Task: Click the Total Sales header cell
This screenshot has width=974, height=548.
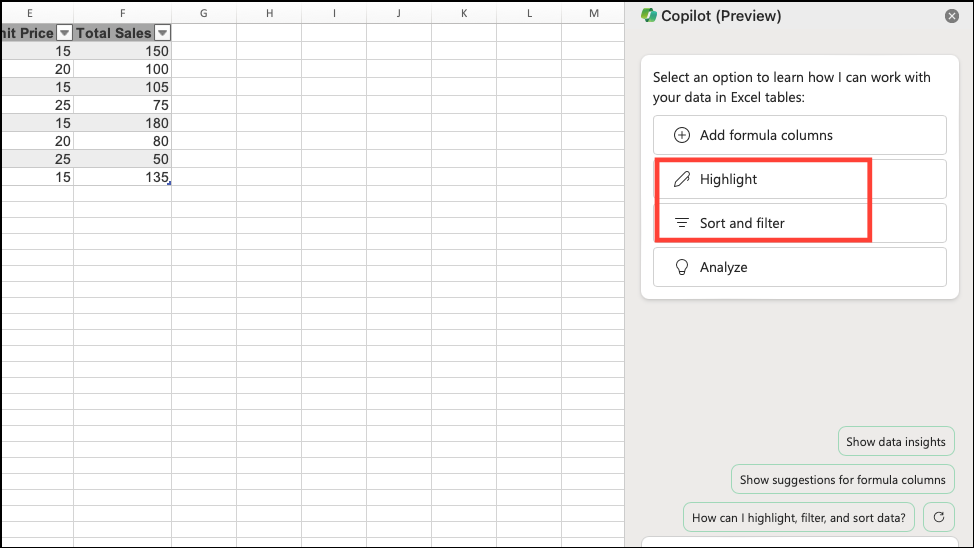Action: pyautogui.click(x=122, y=33)
